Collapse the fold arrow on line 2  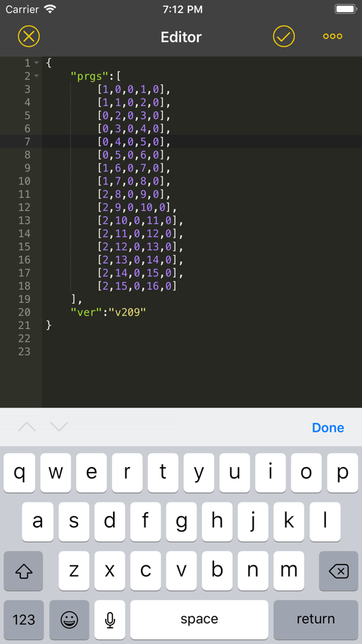(x=37, y=76)
